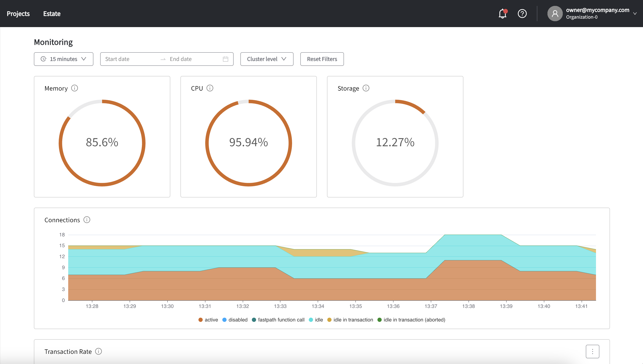Toggle the active legend series
Viewport: 643px width, 364px height.
(x=208, y=320)
